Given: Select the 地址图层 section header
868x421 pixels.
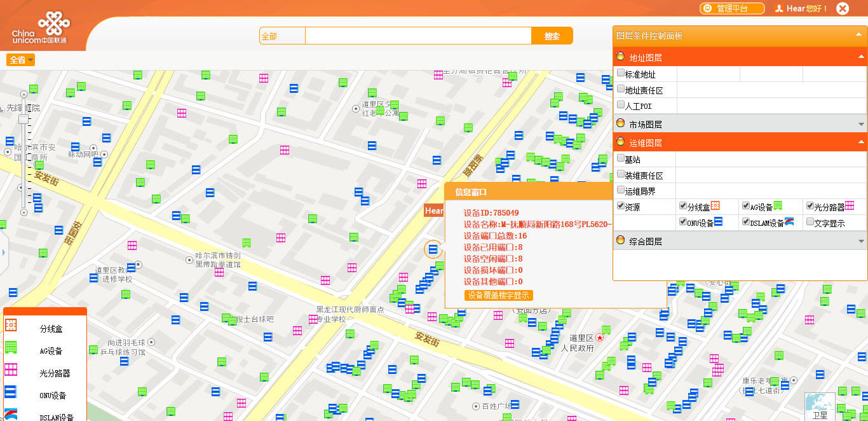Looking at the screenshot, I should [x=740, y=57].
